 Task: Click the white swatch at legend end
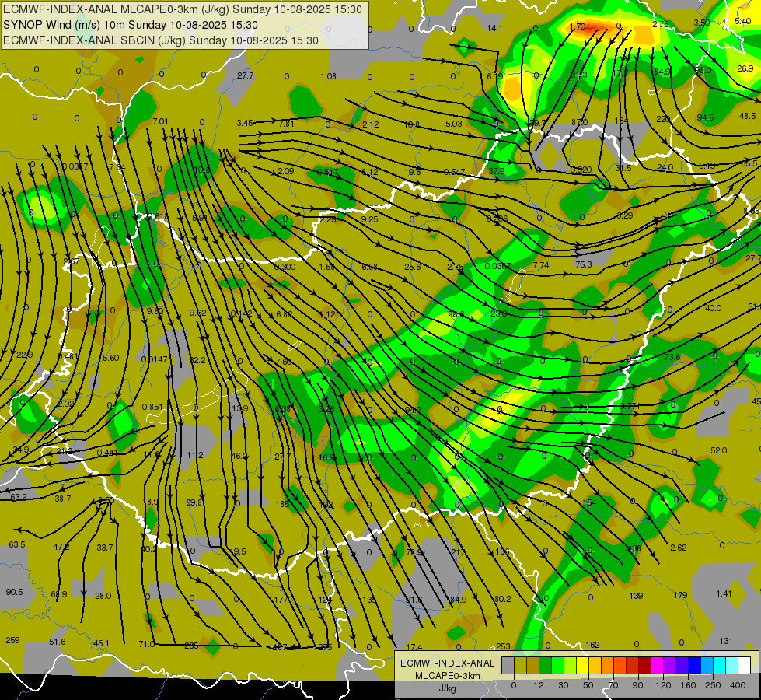pyautogui.click(x=744, y=665)
